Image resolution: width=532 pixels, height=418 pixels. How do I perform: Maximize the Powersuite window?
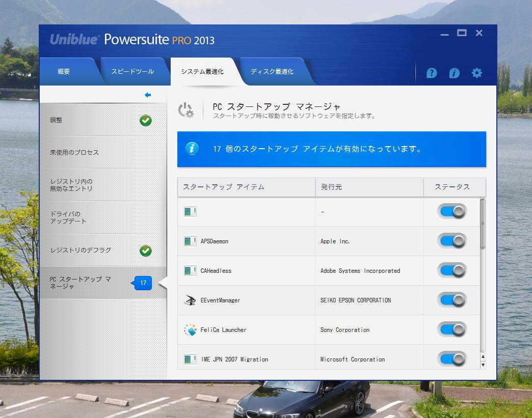tap(462, 33)
